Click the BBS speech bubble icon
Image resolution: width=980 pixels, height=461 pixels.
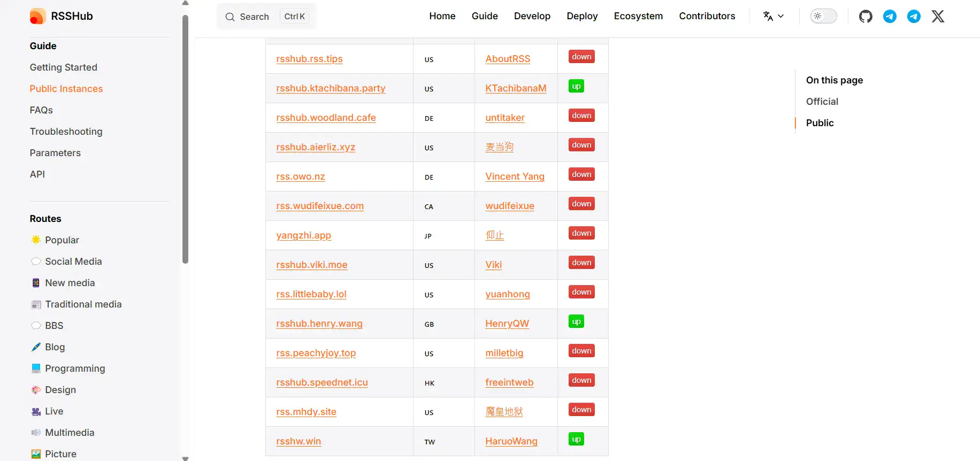pyautogui.click(x=36, y=325)
